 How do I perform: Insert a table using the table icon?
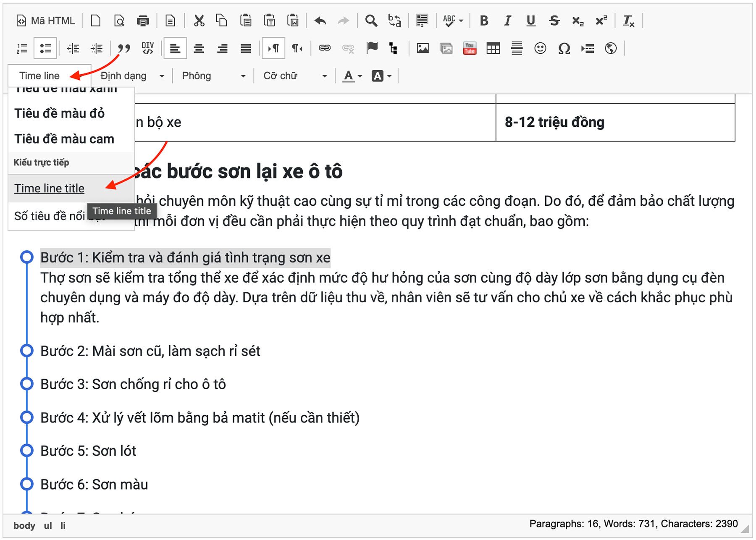coord(493,49)
